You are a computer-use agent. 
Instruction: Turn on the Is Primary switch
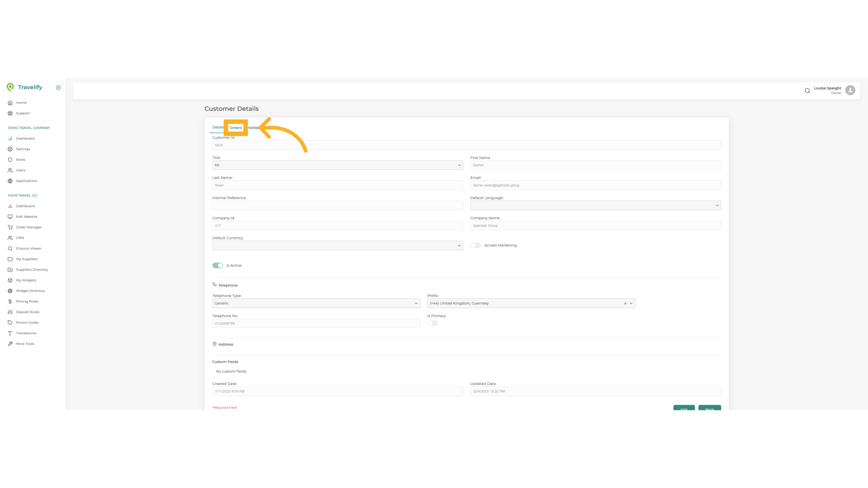coord(432,323)
